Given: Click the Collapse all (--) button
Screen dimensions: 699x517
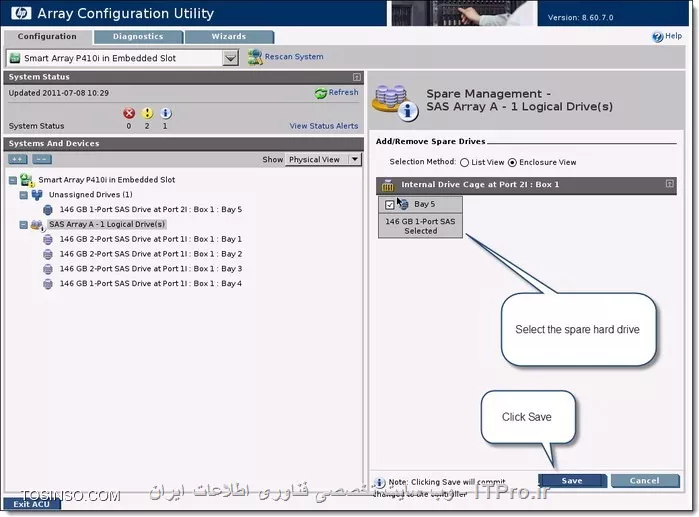Looking at the screenshot, I should [41, 159].
